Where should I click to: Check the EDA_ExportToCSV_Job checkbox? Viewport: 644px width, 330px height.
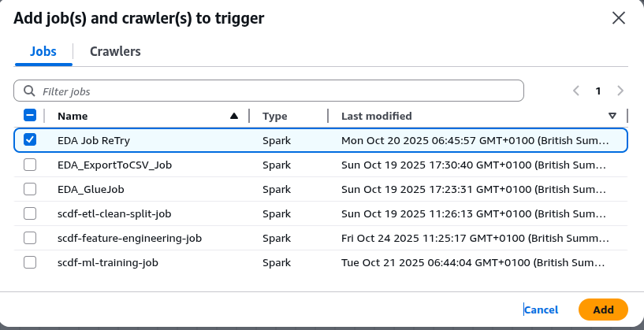(30, 165)
